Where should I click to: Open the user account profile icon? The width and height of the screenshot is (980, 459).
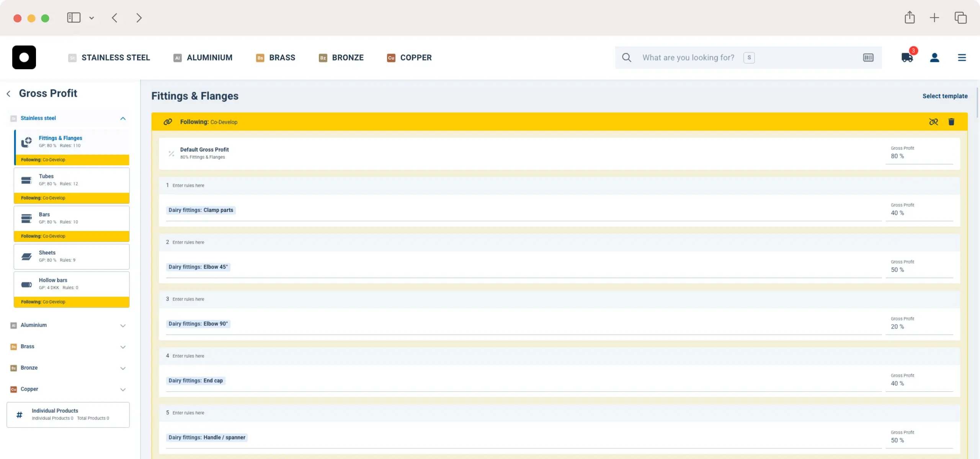click(x=934, y=57)
